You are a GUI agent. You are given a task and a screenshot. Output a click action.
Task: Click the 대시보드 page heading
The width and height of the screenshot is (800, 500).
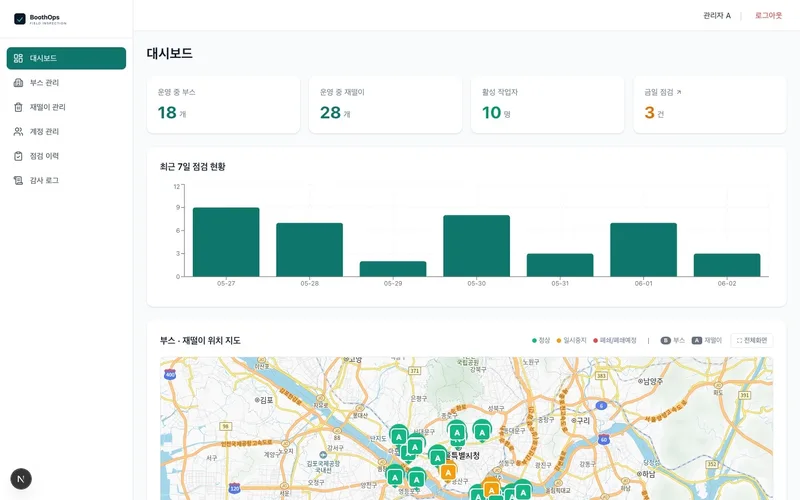(169, 54)
